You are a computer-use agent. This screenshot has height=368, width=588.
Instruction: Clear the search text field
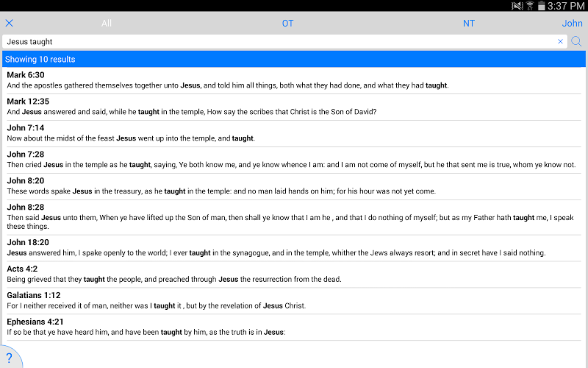point(560,42)
